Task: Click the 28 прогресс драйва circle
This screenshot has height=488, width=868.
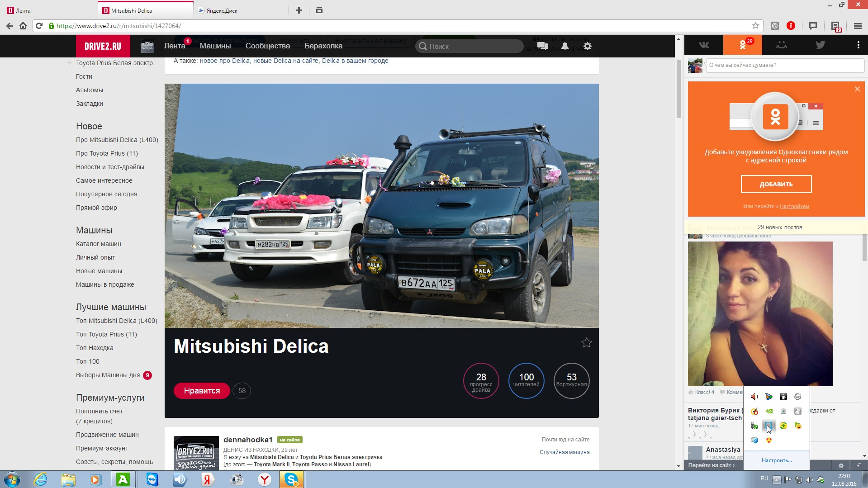Action: pos(481,381)
